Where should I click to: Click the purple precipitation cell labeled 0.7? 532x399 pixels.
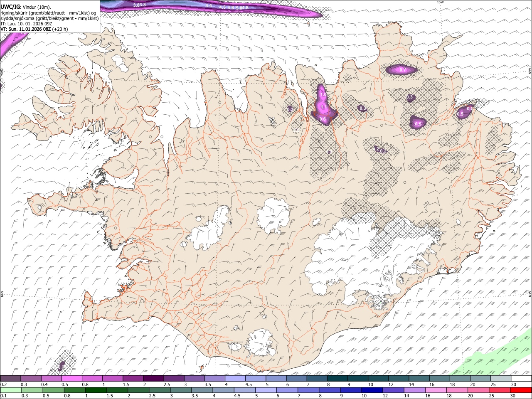402,70
